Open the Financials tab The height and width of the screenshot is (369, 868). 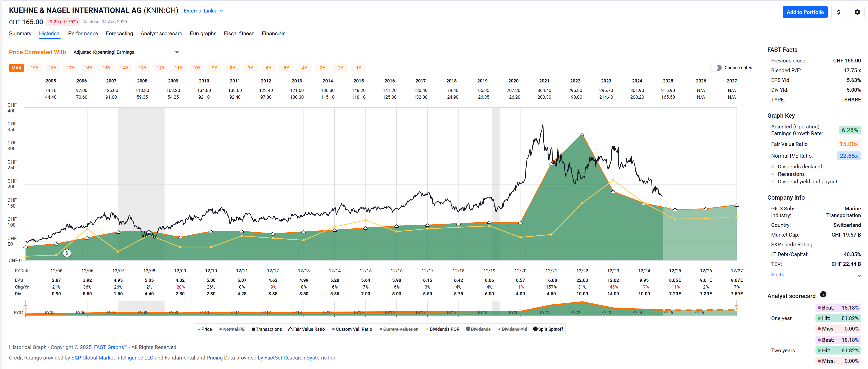tap(273, 33)
